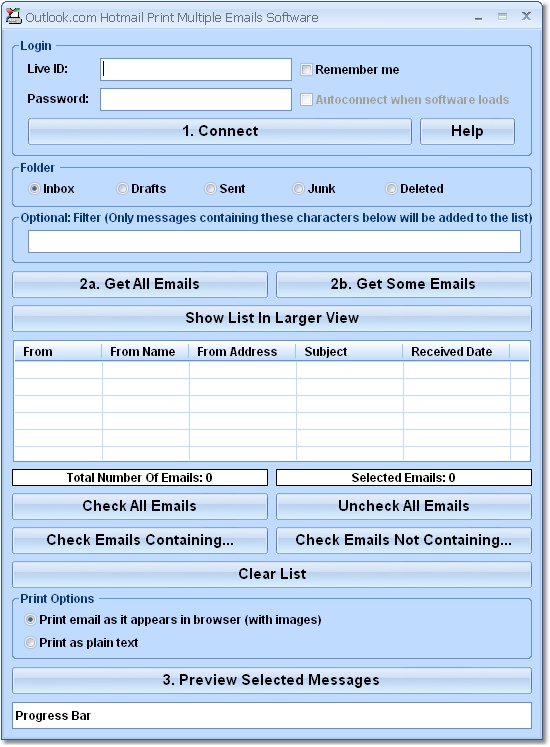The height and width of the screenshot is (747, 550).
Task: Click Uncheck All Emails button
Action: 403,506
